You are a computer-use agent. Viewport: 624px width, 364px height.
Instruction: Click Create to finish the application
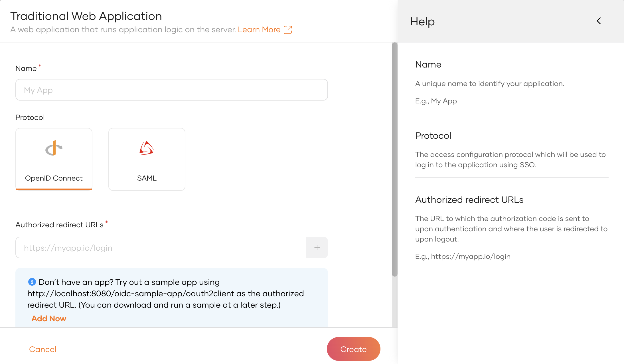point(353,349)
